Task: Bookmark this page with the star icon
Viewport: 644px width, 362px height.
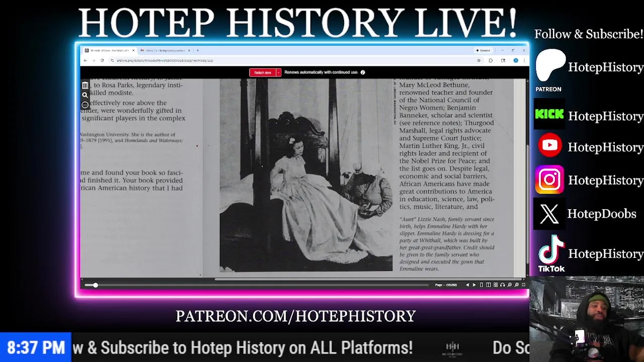Action: coord(478,60)
